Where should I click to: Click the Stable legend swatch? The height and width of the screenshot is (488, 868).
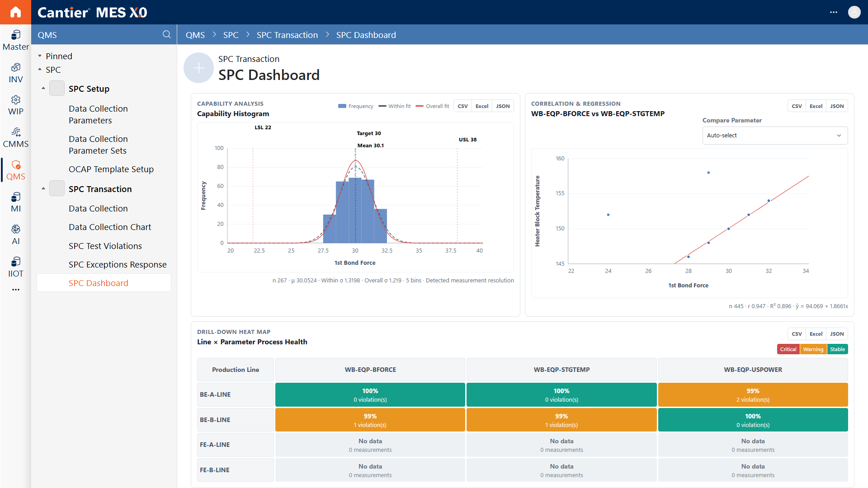tap(837, 349)
